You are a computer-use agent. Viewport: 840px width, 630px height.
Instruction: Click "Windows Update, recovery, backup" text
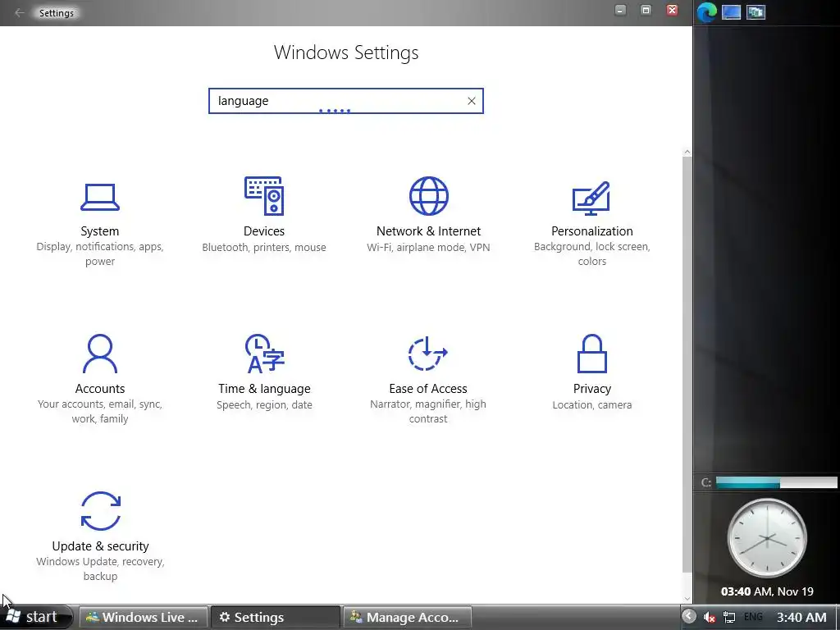[x=100, y=569]
